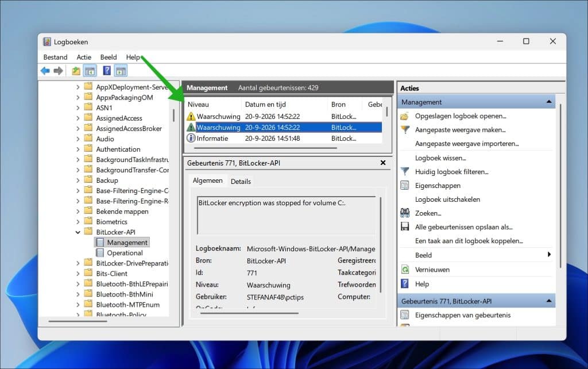Viewport: 588px width, 369px height.
Task: Click the Up one level folder icon
Action: pos(76,71)
